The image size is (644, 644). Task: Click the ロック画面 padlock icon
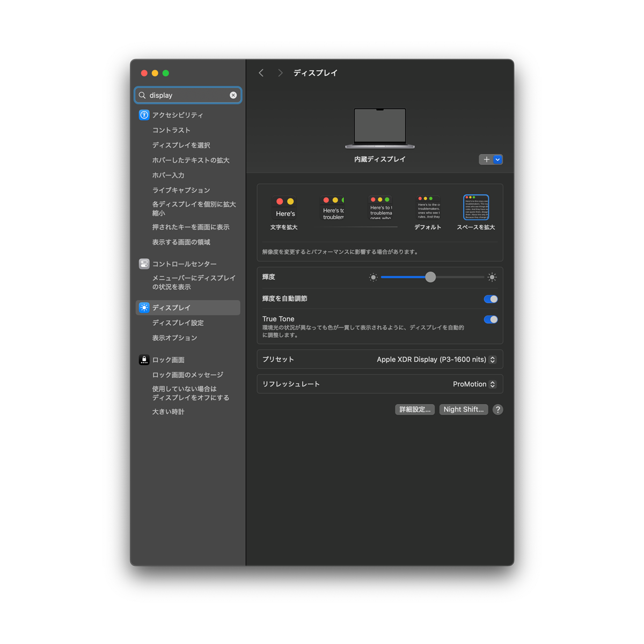click(x=144, y=360)
